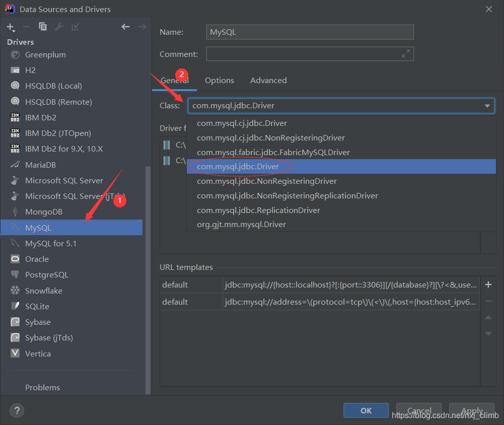Remove the selected URL template
Screen dimensions: 504x425
click(x=488, y=301)
